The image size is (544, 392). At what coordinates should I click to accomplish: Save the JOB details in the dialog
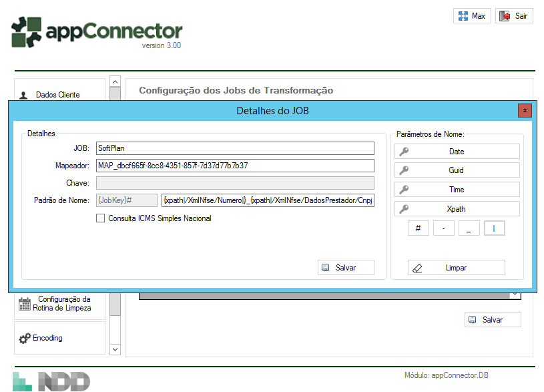[x=346, y=268]
